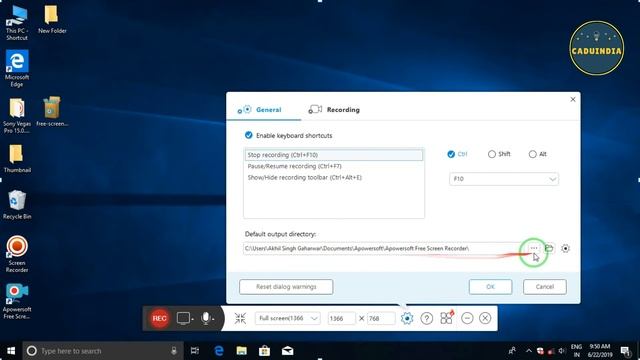Select the Screen Recorder desktop icon
The height and width of the screenshot is (360, 640).
[17, 254]
